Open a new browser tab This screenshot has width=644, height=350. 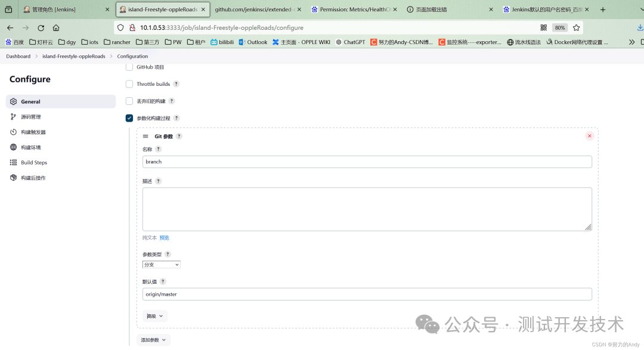pos(602,10)
